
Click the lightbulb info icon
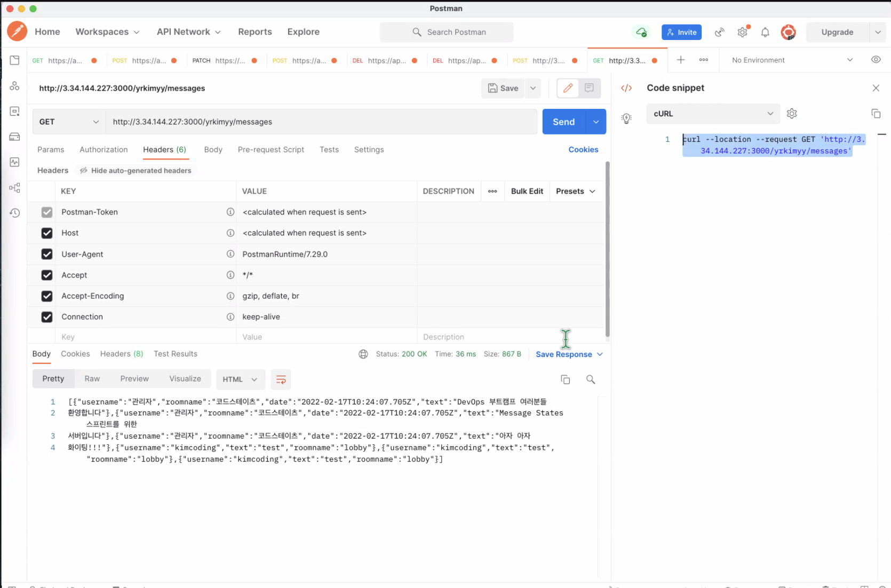(x=626, y=118)
